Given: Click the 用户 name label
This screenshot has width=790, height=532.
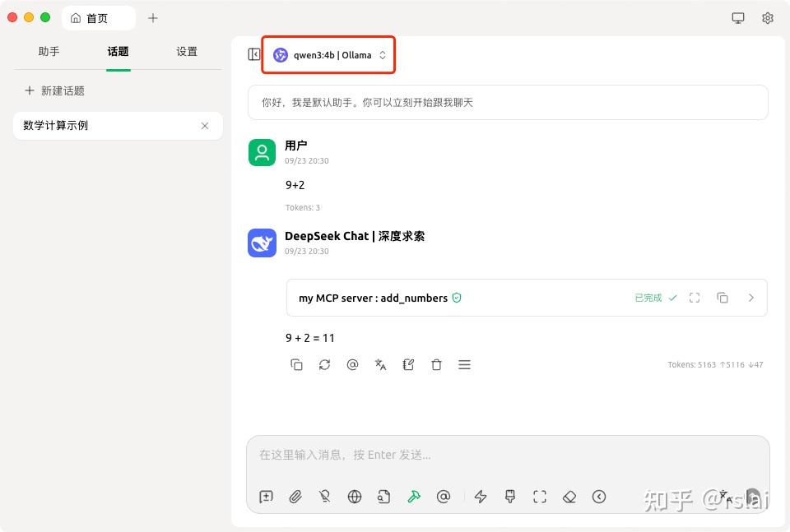Looking at the screenshot, I should pos(295,146).
